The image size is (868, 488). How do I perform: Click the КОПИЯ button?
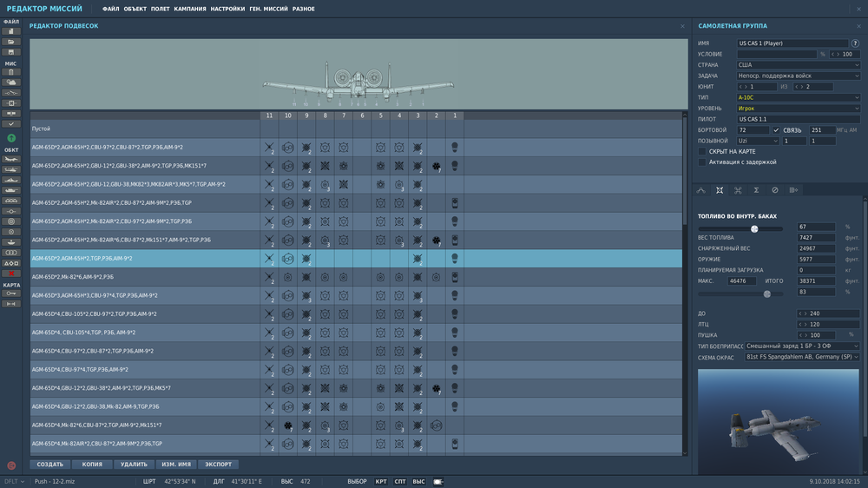[92, 465]
